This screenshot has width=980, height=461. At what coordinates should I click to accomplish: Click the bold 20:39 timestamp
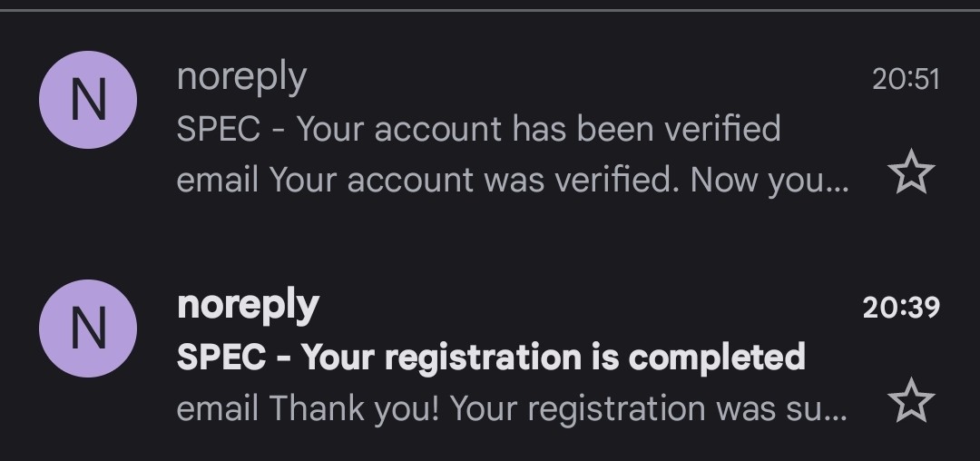pos(901,307)
